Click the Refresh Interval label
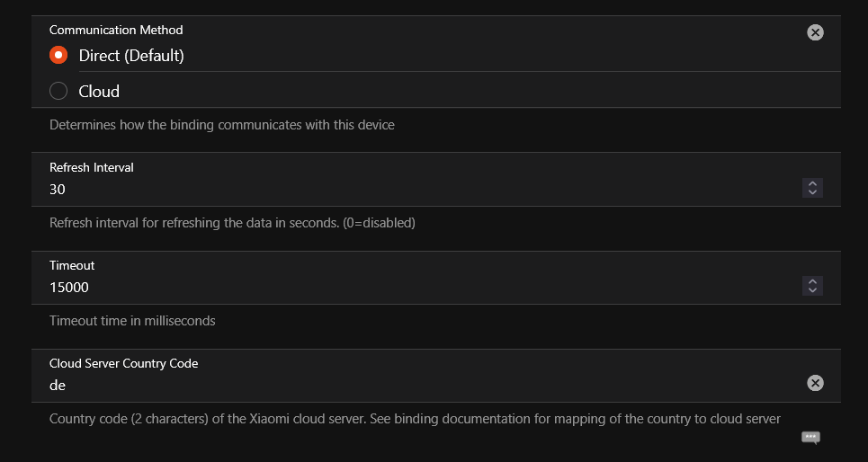868x462 pixels. click(x=92, y=168)
